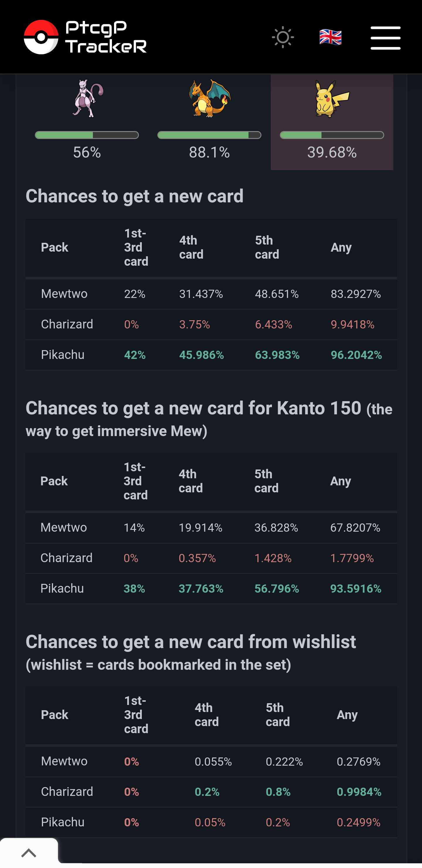Click the PtcgP Tracker site title
422x868 pixels.
coord(106,37)
